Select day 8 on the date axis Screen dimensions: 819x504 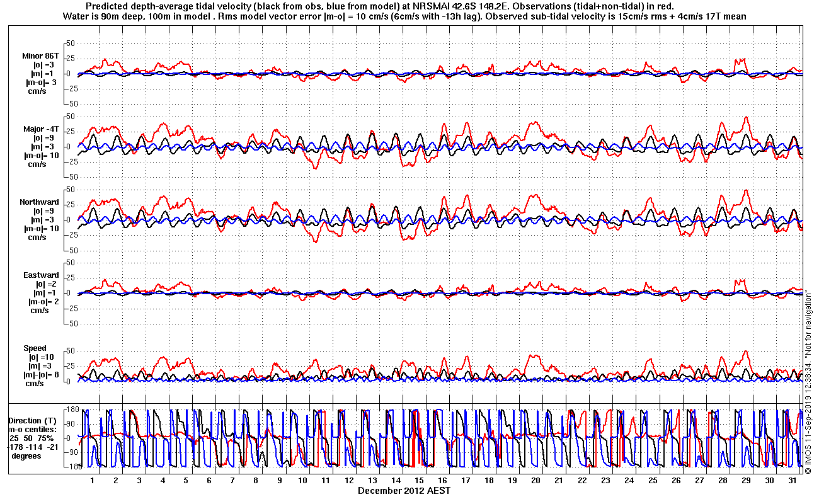click(256, 480)
